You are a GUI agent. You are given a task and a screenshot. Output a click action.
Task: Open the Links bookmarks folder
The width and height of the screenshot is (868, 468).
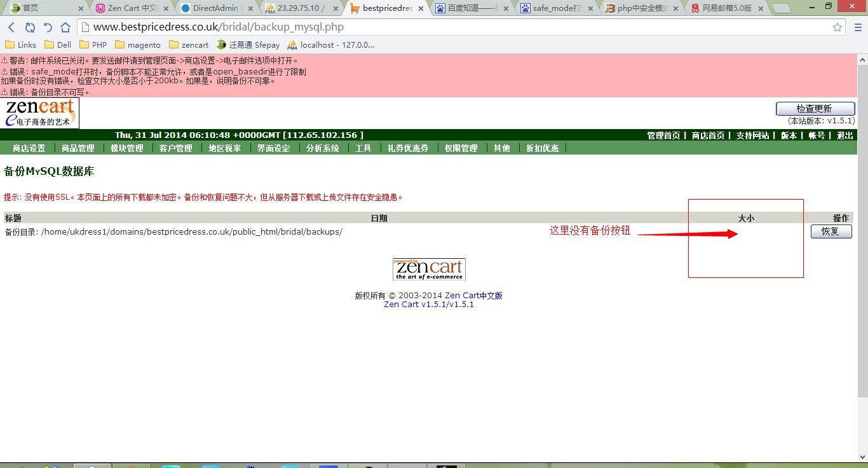[20, 45]
